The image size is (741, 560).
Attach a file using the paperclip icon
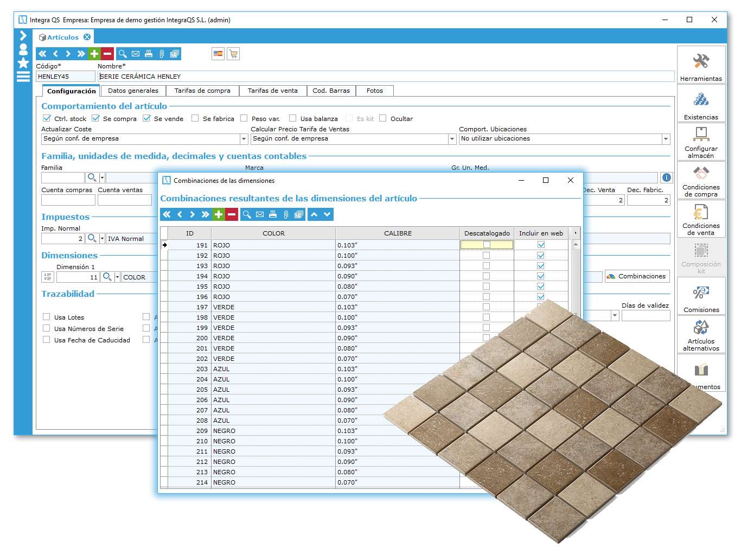162,54
